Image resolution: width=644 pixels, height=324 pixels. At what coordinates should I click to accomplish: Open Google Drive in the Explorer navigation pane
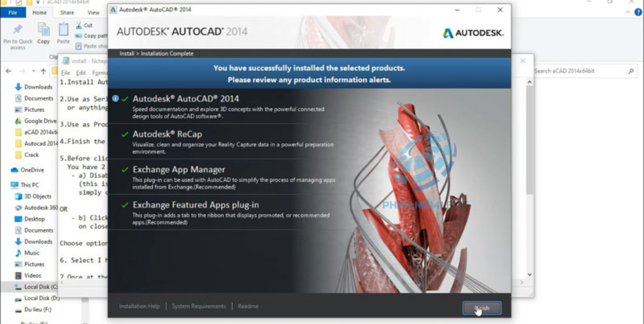pyautogui.click(x=36, y=121)
